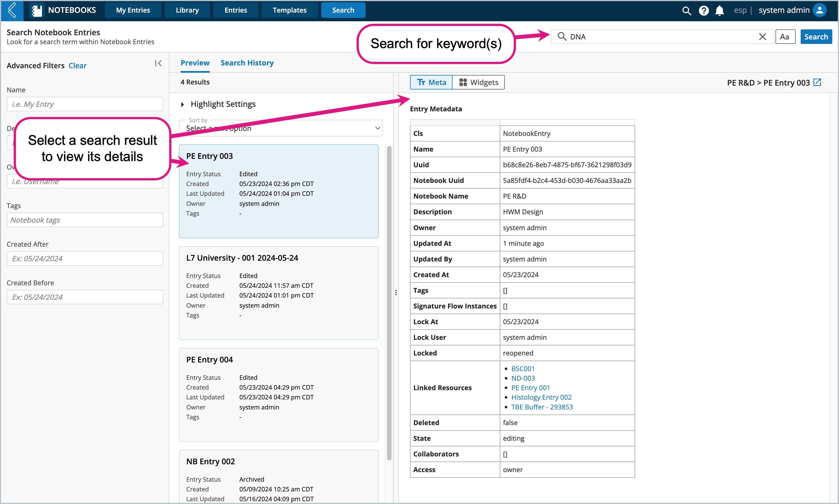
Task: Clear the advanced filters
Action: point(77,65)
